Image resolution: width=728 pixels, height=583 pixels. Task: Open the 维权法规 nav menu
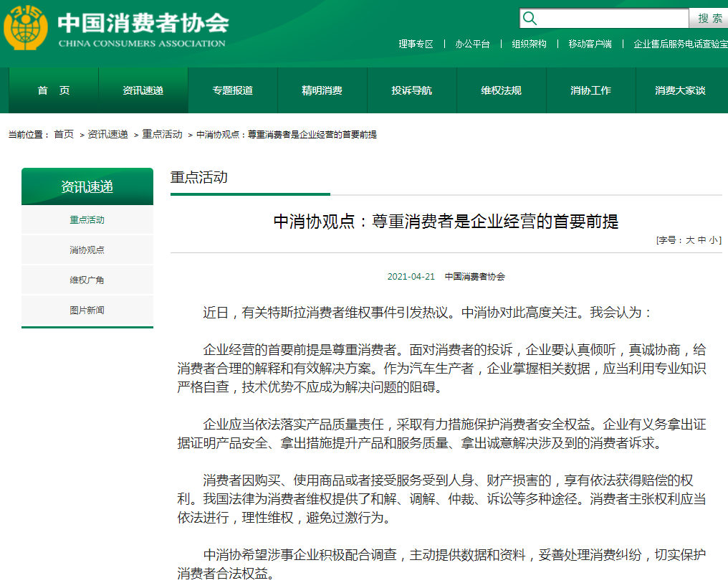(502, 90)
